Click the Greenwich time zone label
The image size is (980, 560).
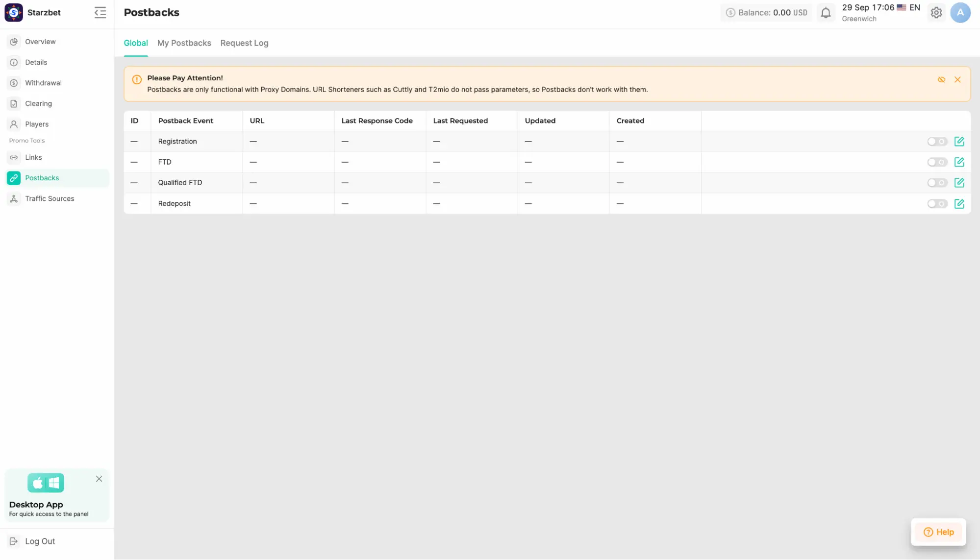click(x=859, y=19)
